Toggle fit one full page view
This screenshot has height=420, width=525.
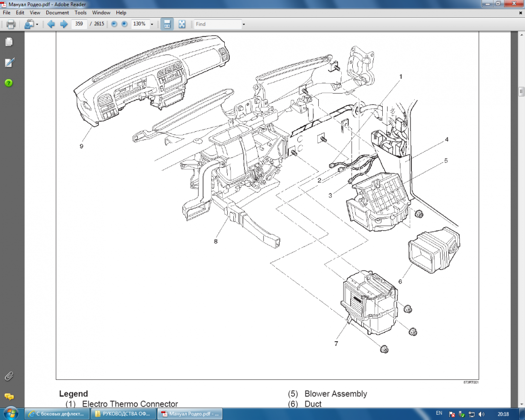182,24
